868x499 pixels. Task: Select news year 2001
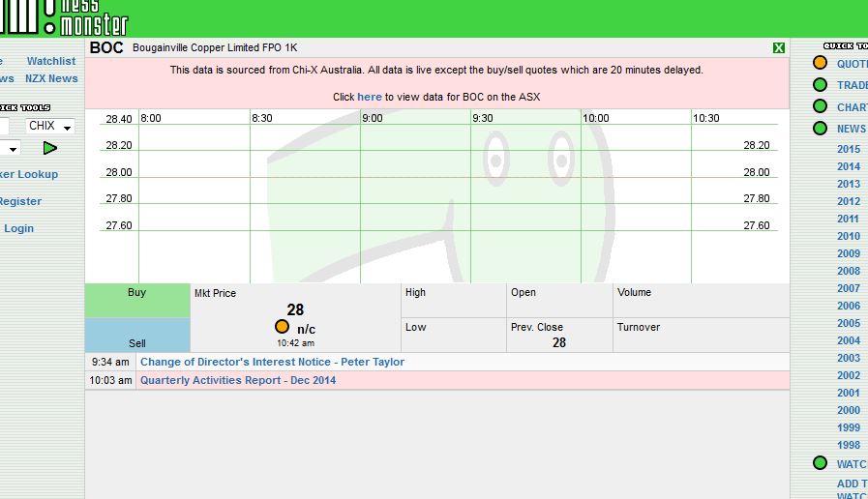click(849, 393)
